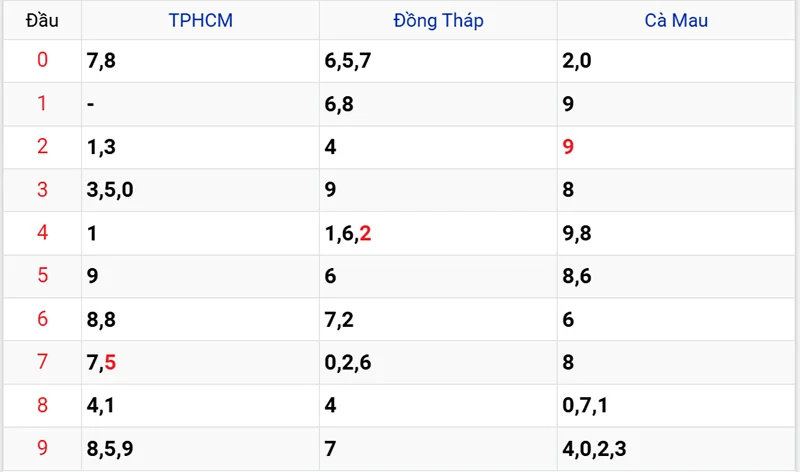800x472 pixels.
Task: Click the red 9 in Cà Mau row 2
Action: (x=568, y=147)
